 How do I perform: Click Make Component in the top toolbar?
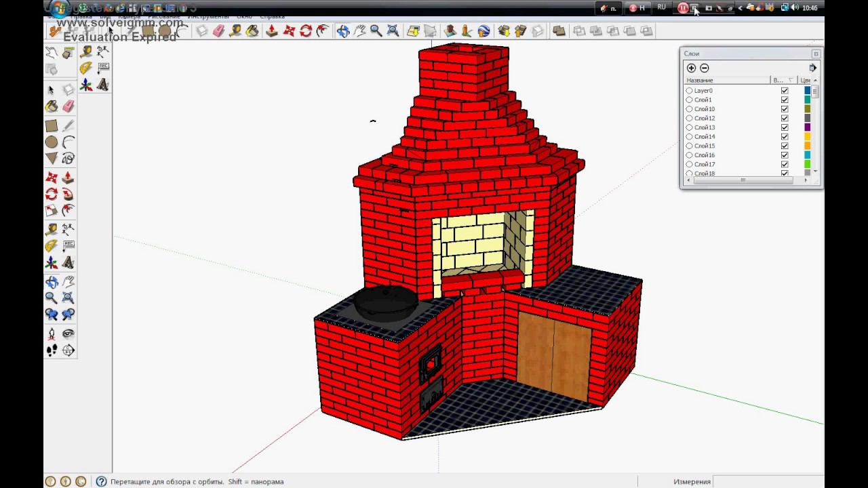[201, 30]
